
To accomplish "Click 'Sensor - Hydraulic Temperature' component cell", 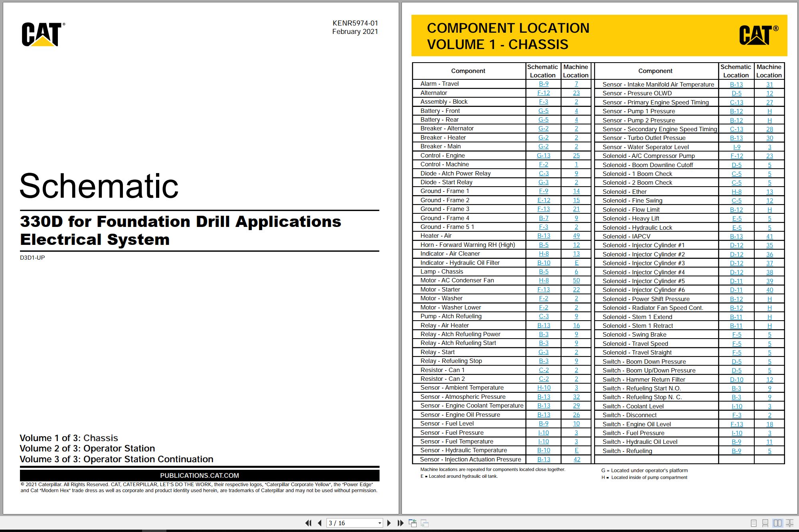I will click(x=469, y=450).
